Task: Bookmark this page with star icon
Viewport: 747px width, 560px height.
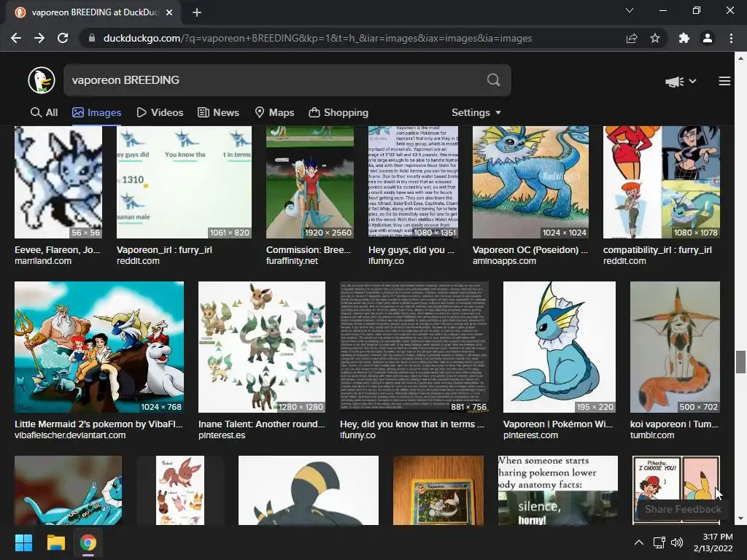Action: point(655,38)
